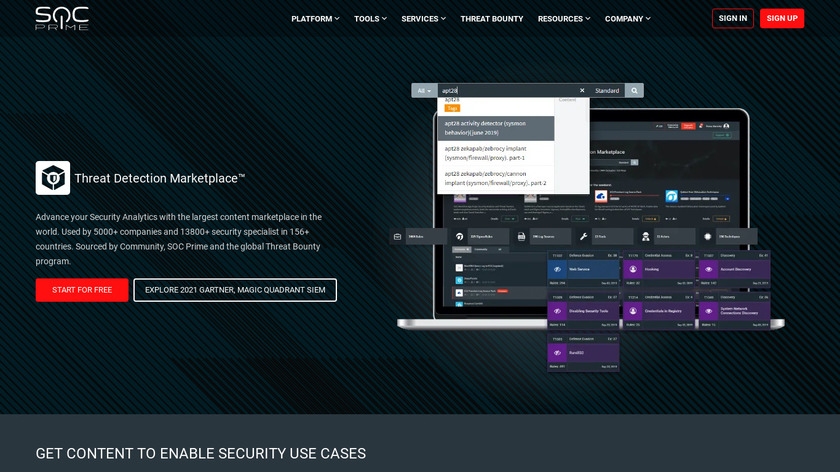Click the Hooking card person icon
Image resolution: width=840 pixels, height=472 pixels.
[x=633, y=269]
